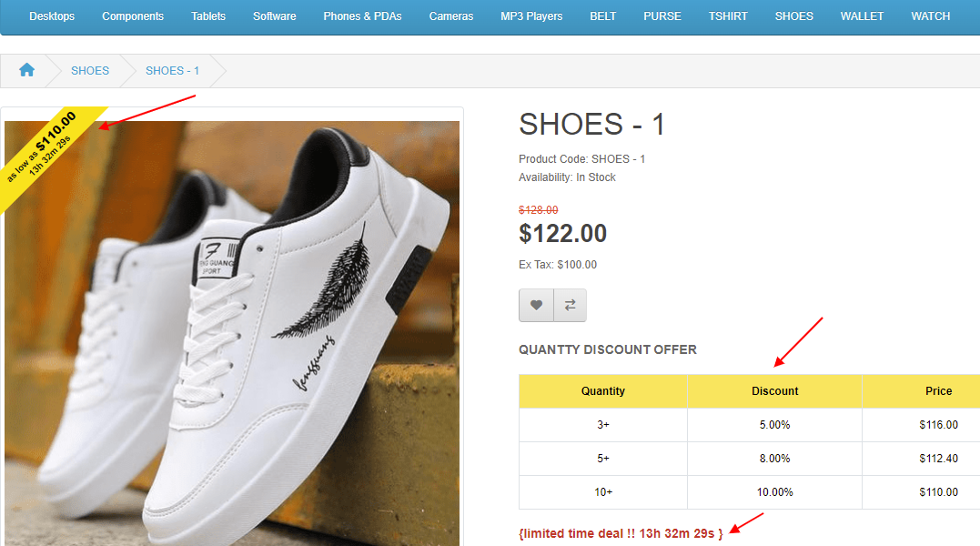Click the compare product arrows icon
This screenshot has width=980, height=546.
[x=571, y=306]
